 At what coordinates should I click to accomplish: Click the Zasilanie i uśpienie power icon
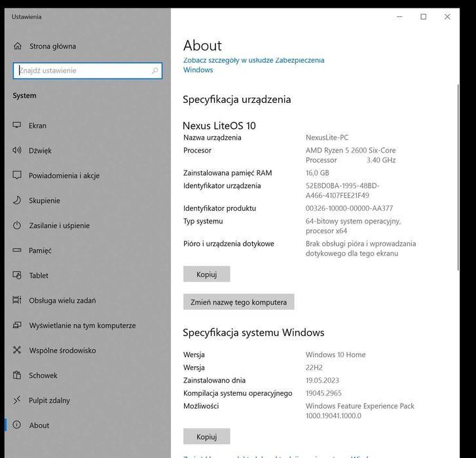pyautogui.click(x=17, y=225)
